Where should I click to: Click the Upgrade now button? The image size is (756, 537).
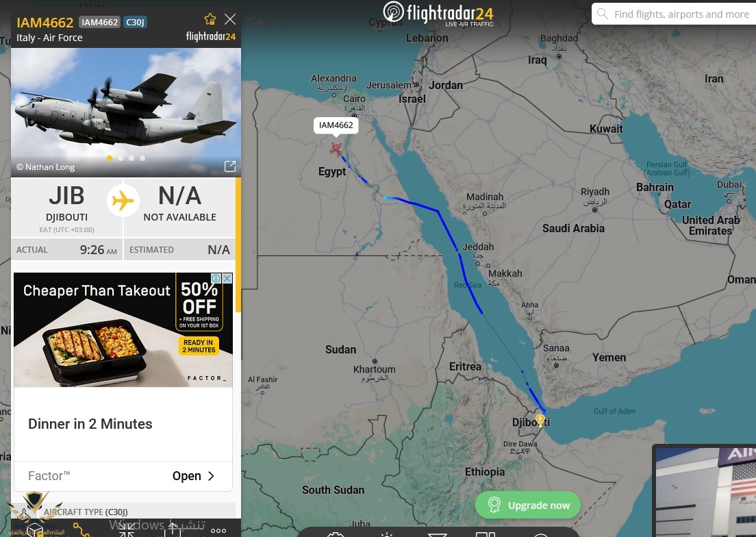(x=528, y=505)
